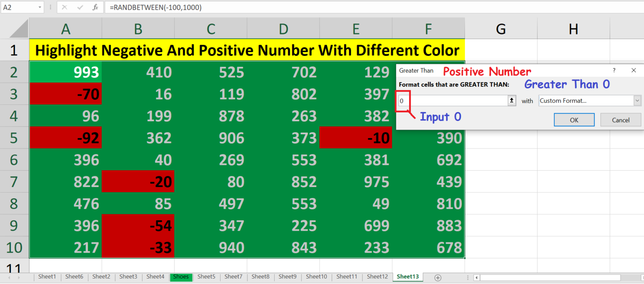Open Help via the question mark icon

[x=614, y=70]
